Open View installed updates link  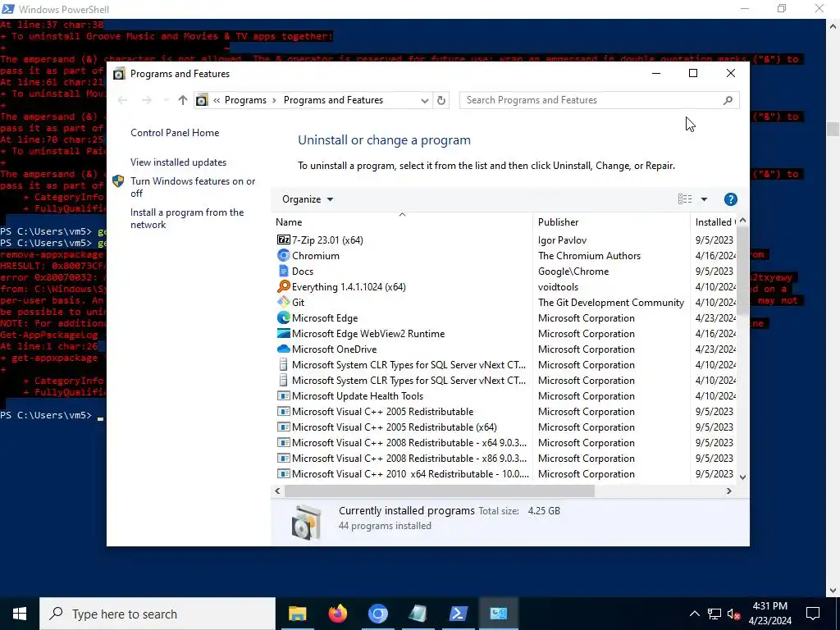pos(178,162)
